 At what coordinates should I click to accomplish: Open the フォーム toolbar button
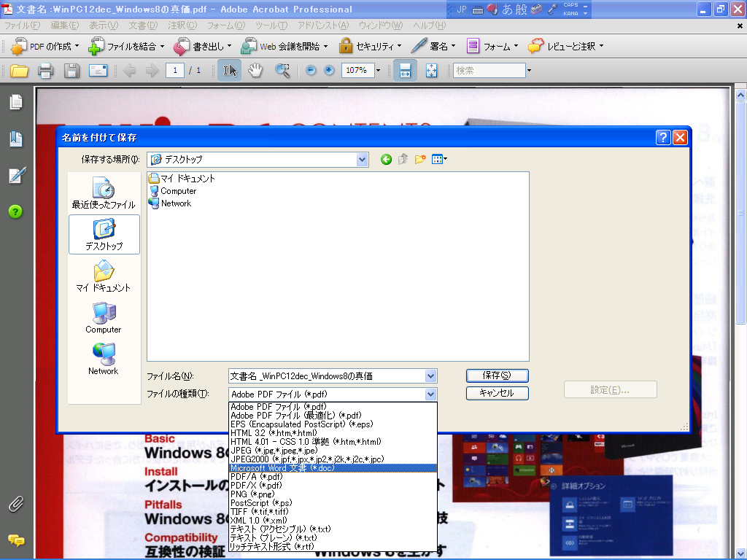click(x=492, y=46)
